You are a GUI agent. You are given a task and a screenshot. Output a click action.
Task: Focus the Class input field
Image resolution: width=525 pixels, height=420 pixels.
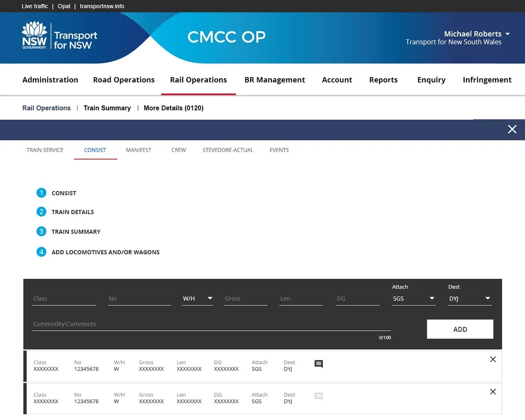[x=64, y=298]
